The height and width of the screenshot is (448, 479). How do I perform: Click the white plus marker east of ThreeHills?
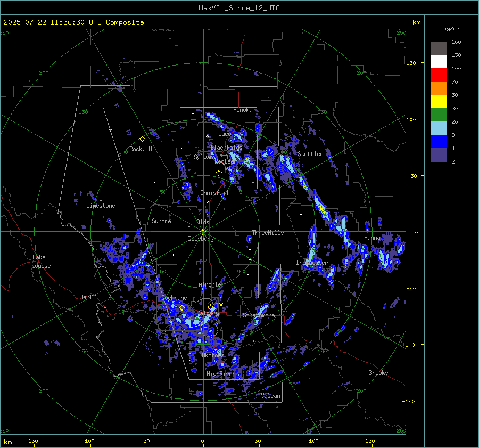(x=301, y=214)
